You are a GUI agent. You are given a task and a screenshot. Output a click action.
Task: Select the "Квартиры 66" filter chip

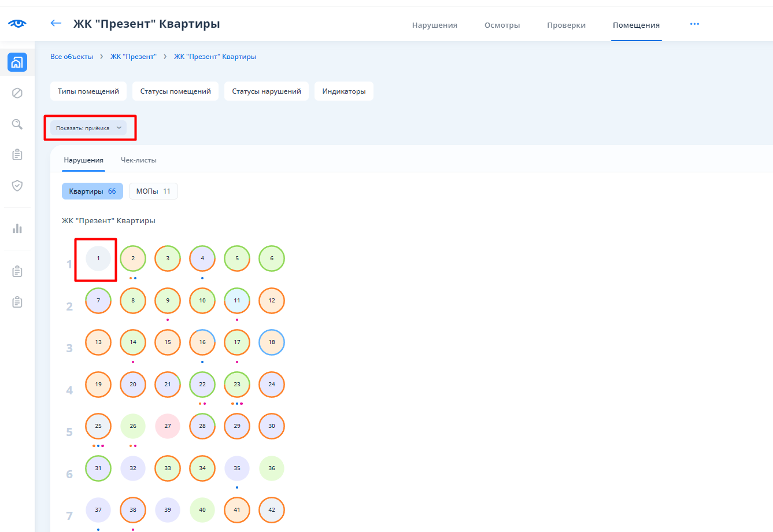(x=93, y=191)
